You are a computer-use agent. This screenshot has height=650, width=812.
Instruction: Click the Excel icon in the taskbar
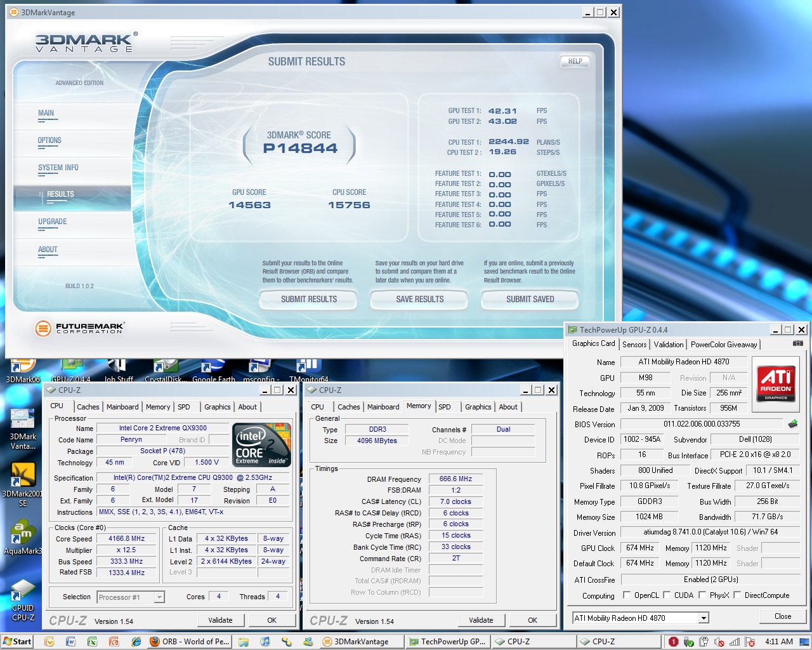(x=92, y=642)
